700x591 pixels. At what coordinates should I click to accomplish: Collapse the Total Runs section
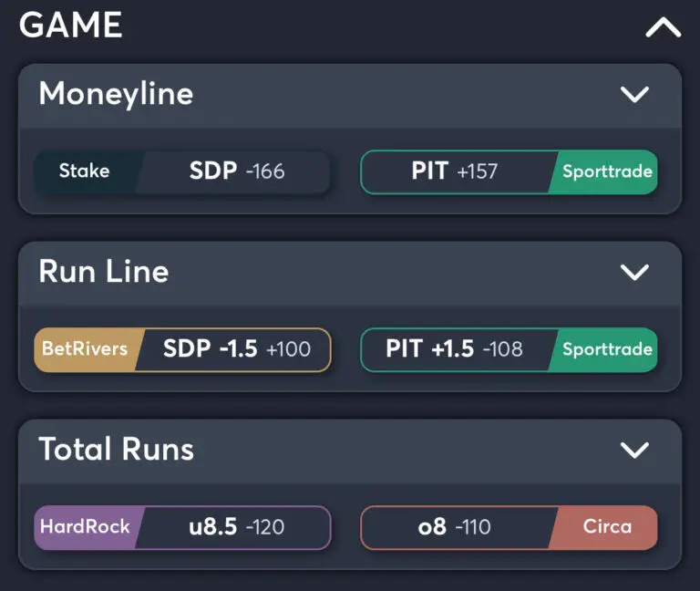[x=633, y=450]
